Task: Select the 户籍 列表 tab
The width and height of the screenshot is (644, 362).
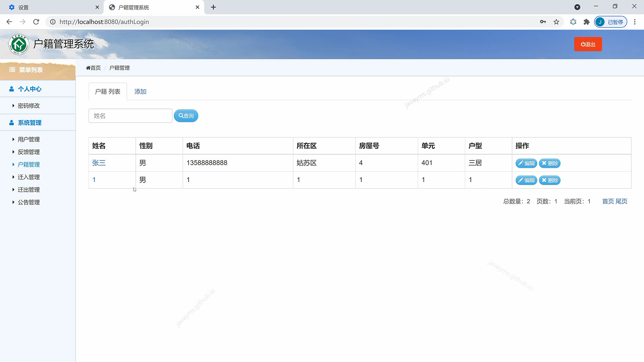Action: tap(107, 91)
